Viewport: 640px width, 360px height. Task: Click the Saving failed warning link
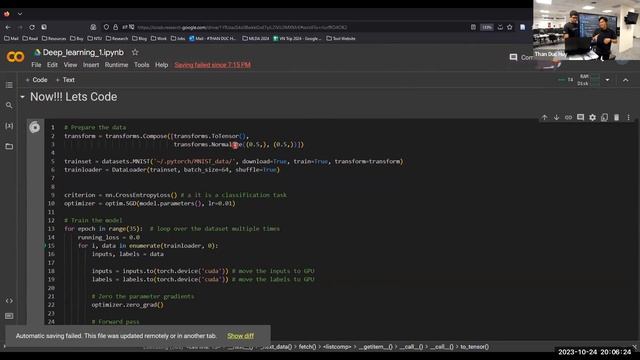pos(213,65)
